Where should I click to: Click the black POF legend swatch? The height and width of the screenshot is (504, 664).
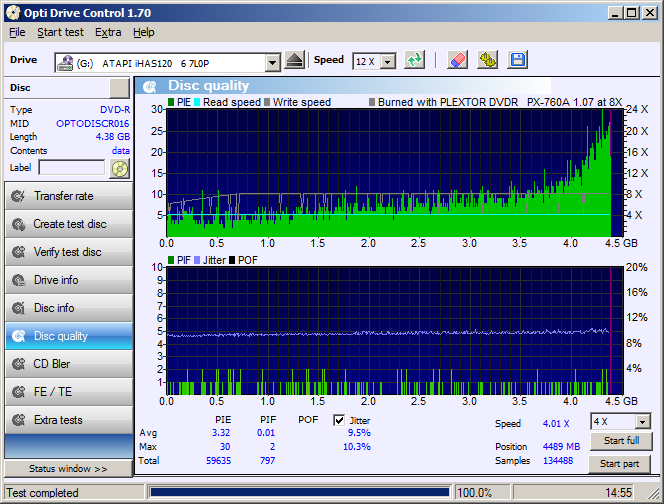coord(232,260)
